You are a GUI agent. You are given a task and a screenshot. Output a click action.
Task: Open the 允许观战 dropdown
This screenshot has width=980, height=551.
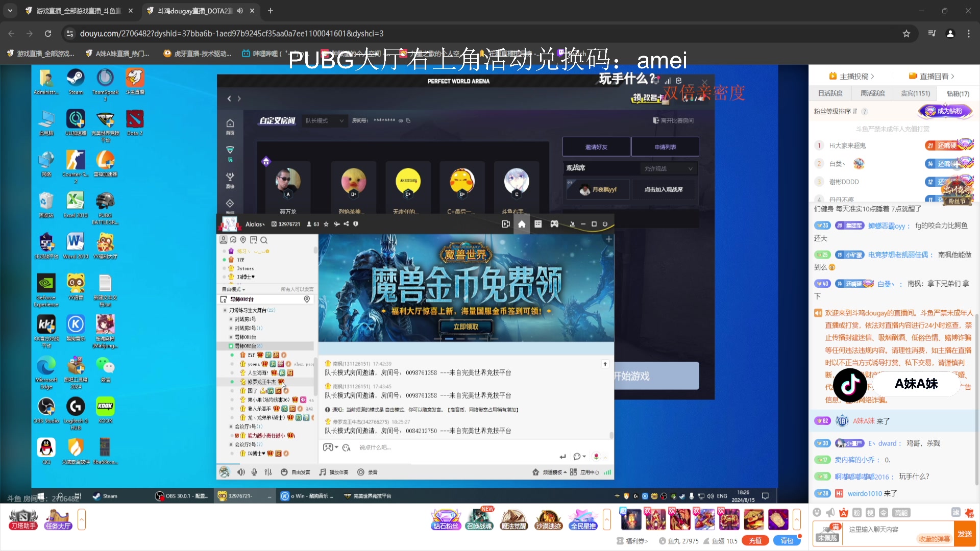click(x=669, y=169)
